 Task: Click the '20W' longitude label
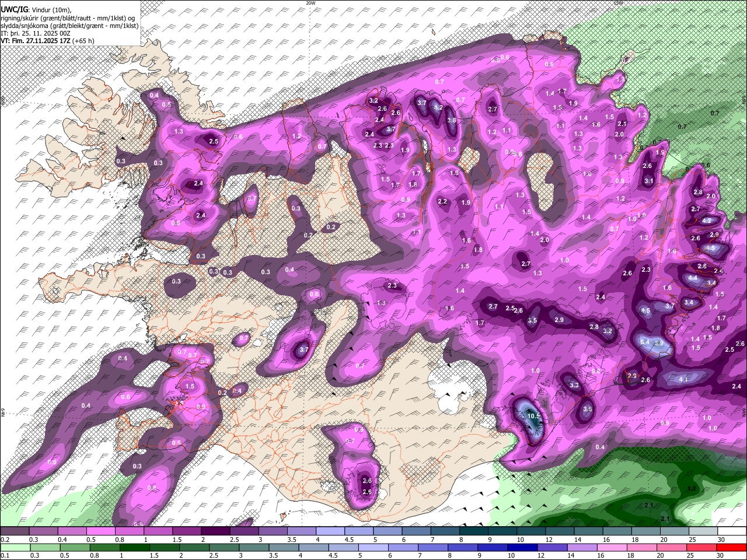click(x=310, y=3)
